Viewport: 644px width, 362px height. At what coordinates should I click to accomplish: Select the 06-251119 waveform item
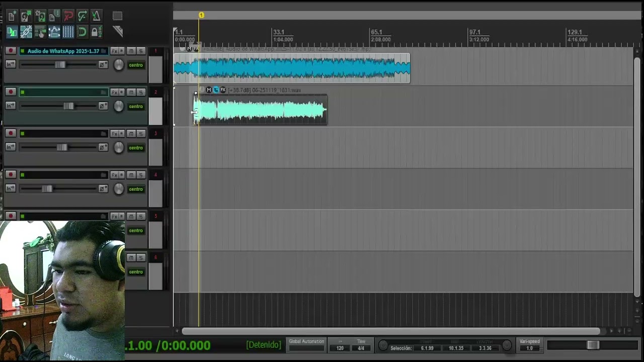(261, 110)
